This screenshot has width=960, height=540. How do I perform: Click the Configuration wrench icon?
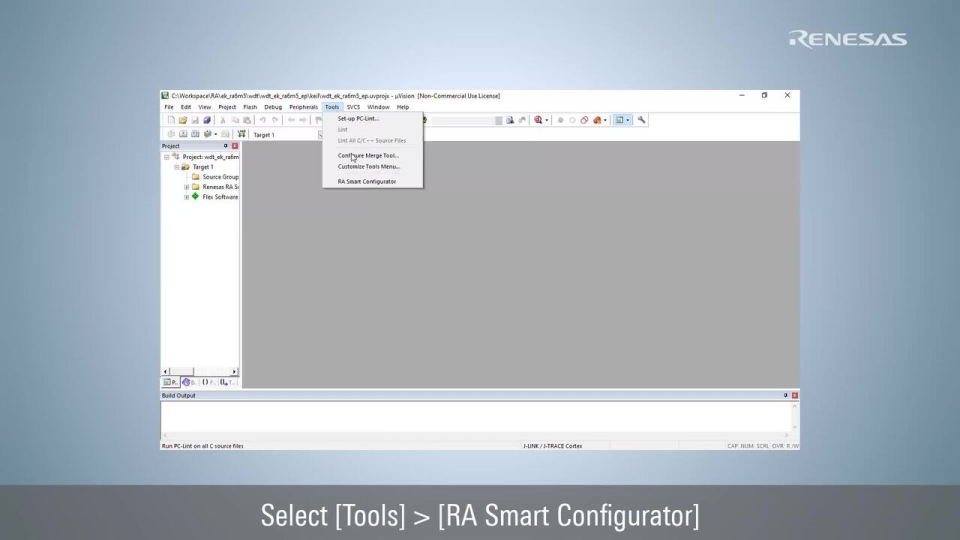[641, 120]
